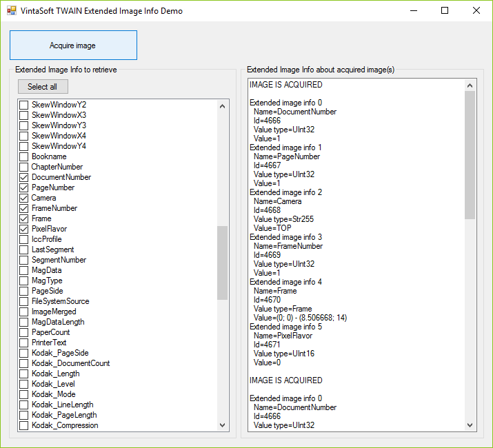This screenshot has width=493, height=448.
Task: Check the PaperCount checkbox
Action: pos(23,332)
